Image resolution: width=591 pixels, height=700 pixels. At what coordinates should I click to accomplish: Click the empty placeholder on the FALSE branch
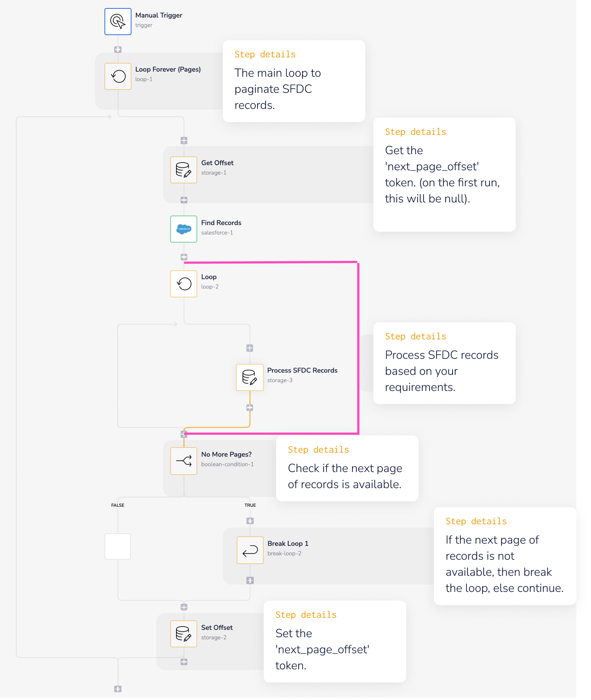pyautogui.click(x=117, y=547)
